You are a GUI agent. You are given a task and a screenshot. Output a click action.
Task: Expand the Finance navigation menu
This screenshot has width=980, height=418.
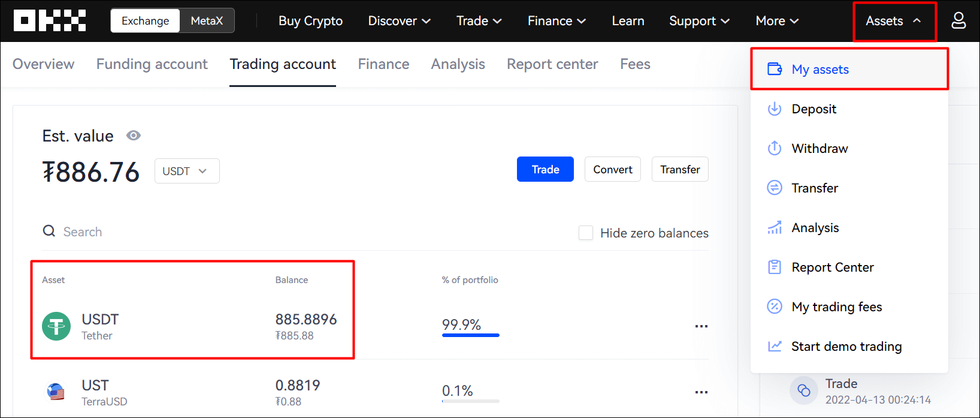556,20
